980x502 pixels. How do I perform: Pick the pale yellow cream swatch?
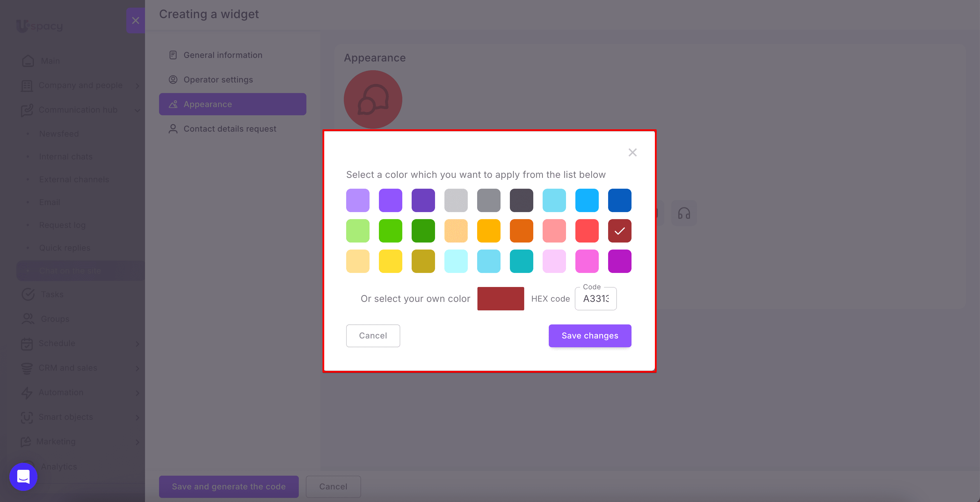358,261
